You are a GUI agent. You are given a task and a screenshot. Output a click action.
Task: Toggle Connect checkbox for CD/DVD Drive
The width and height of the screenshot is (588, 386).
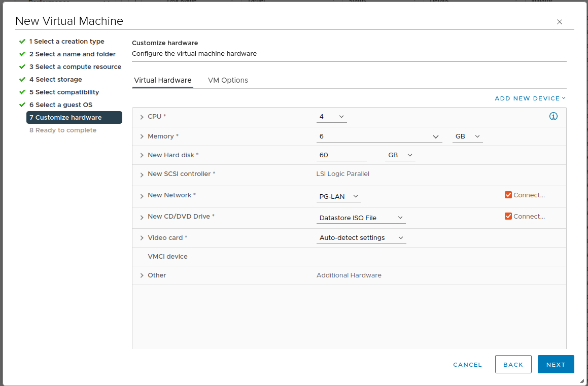[508, 217]
